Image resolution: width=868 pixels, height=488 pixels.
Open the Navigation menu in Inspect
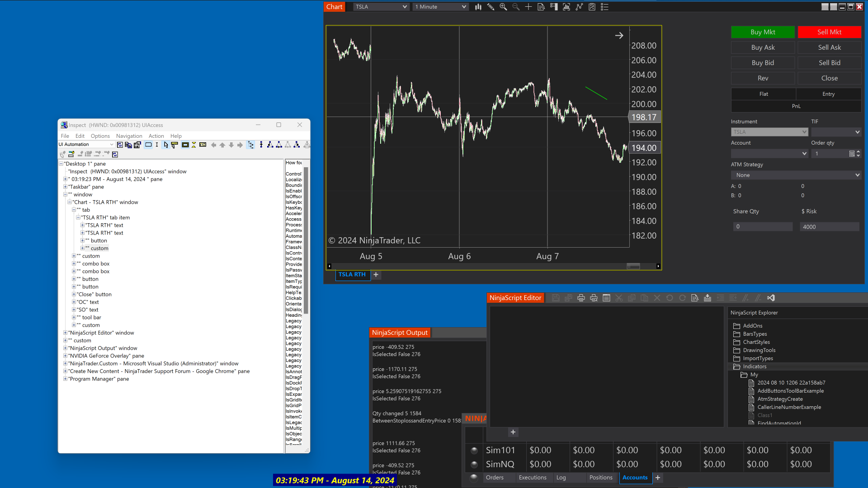[129, 136]
